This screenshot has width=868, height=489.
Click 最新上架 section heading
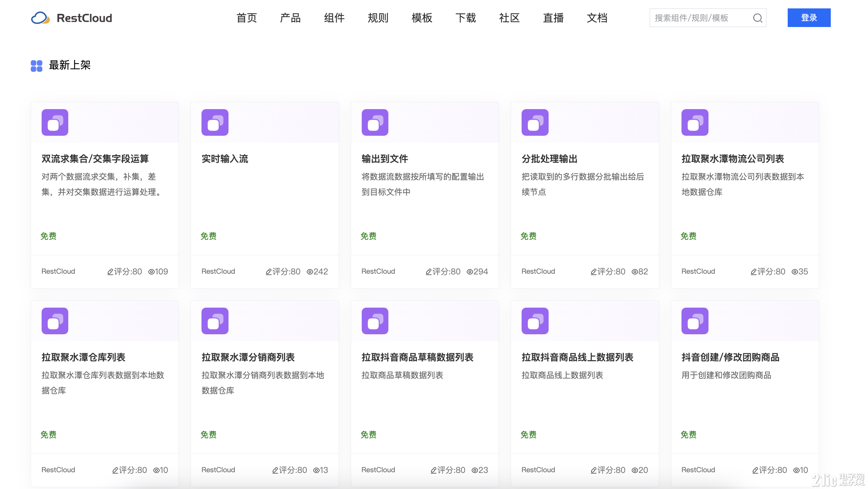click(x=70, y=65)
